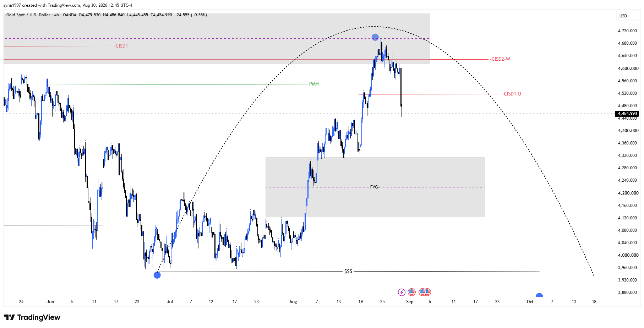
Task: Click the Gold Spot / U.S. Dollar symbol title
Action: 28,15
